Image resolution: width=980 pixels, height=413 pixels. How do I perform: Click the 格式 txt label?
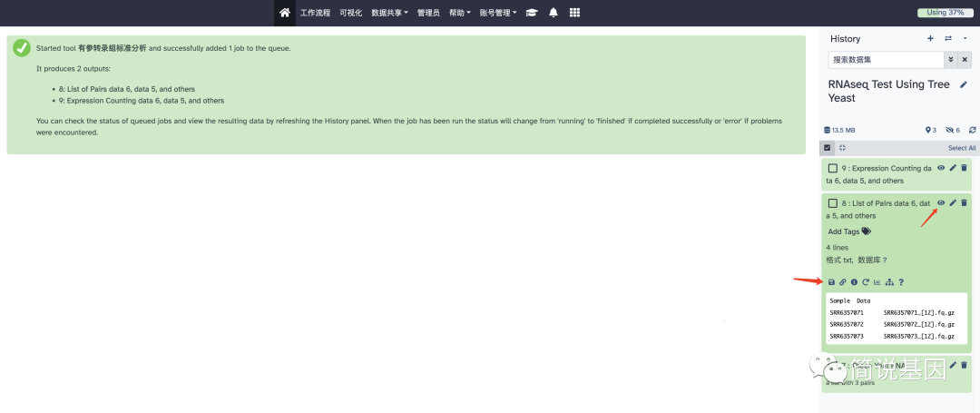pyautogui.click(x=839, y=260)
